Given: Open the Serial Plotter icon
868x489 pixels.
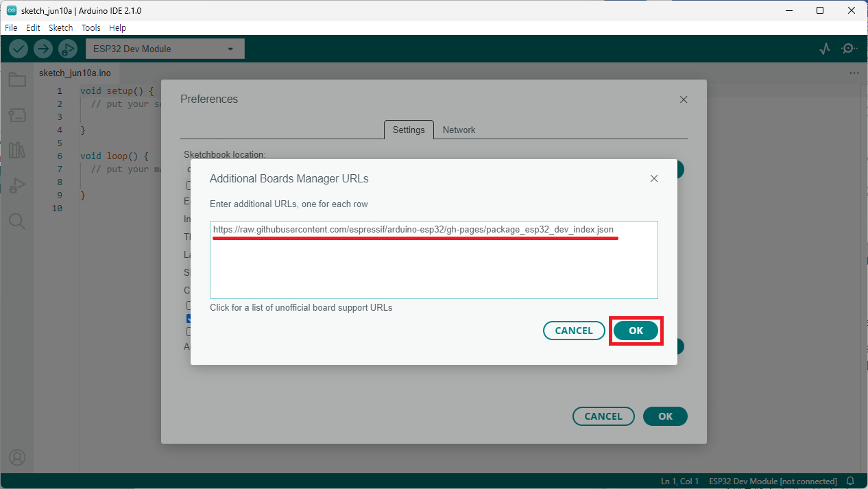Looking at the screenshot, I should (825, 49).
